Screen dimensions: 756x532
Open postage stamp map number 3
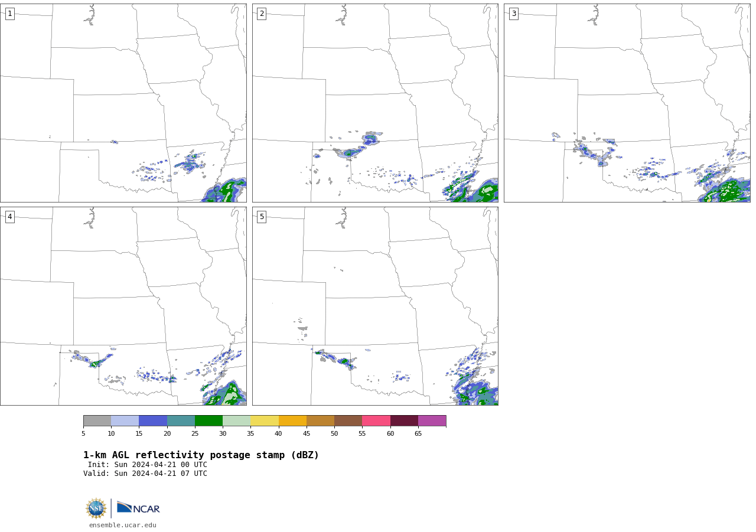click(627, 103)
